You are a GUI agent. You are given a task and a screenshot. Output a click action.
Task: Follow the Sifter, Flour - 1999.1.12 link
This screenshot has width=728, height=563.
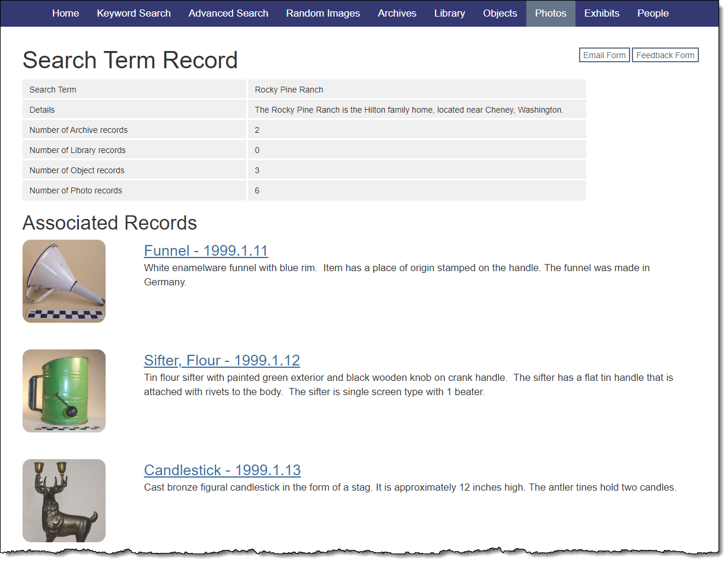[x=222, y=360]
